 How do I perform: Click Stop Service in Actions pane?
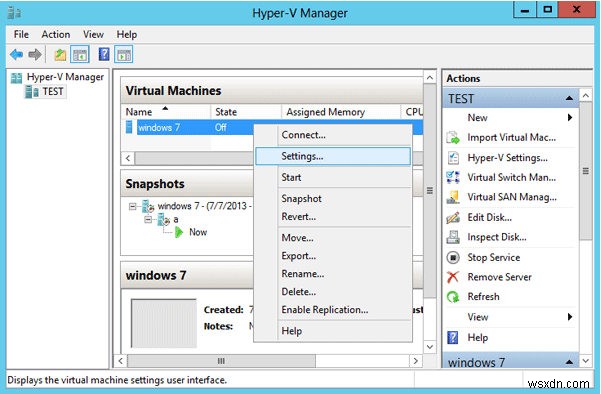point(494,258)
